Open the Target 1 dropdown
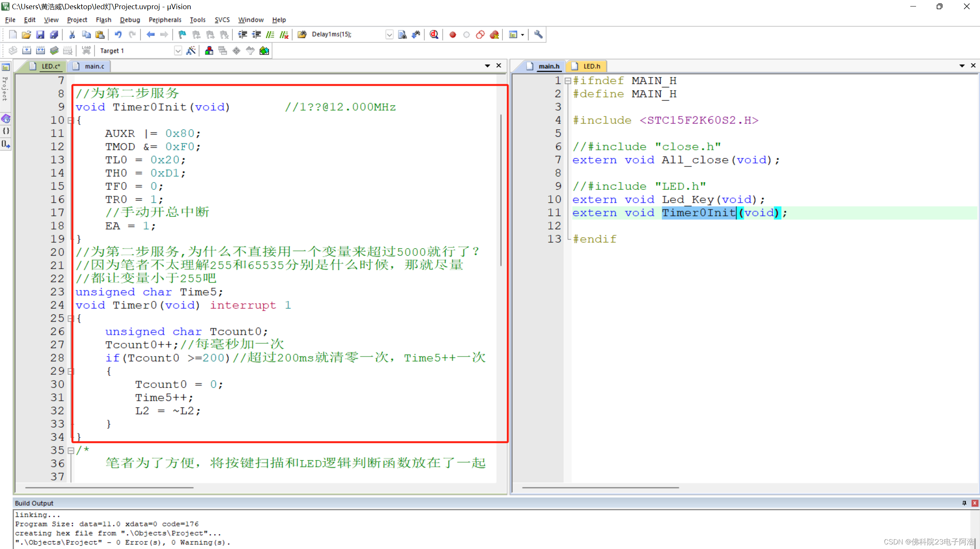980x549 pixels. click(x=178, y=51)
